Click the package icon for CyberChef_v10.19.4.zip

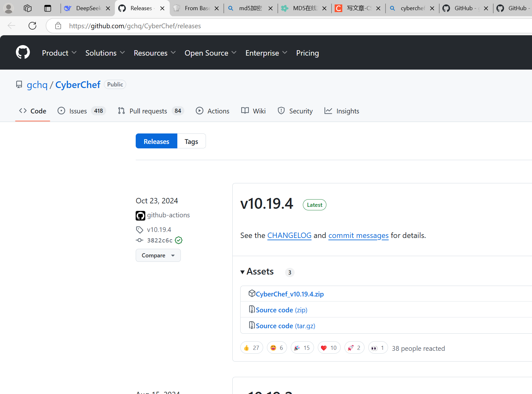pyautogui.click(x=252, y=293)
